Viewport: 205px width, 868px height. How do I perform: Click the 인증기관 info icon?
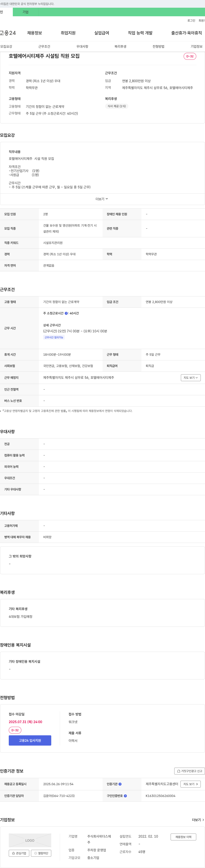point(120,784)
